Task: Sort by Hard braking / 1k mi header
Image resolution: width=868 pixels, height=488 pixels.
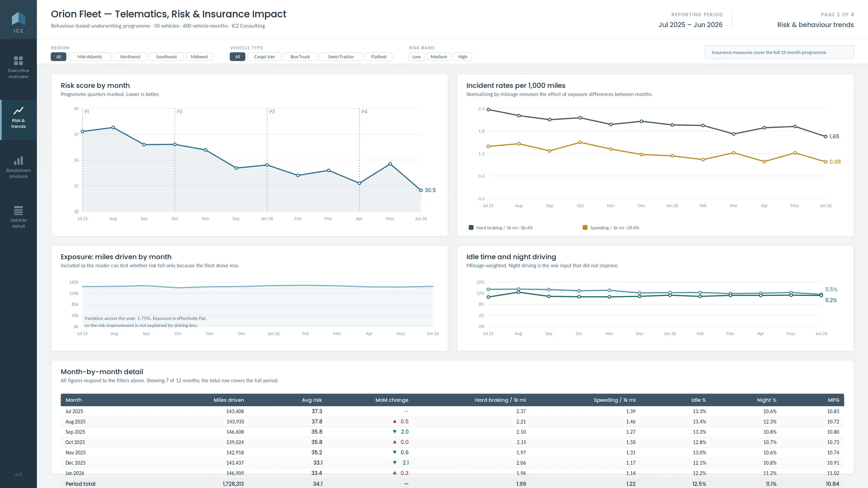Action: point(500,400)
